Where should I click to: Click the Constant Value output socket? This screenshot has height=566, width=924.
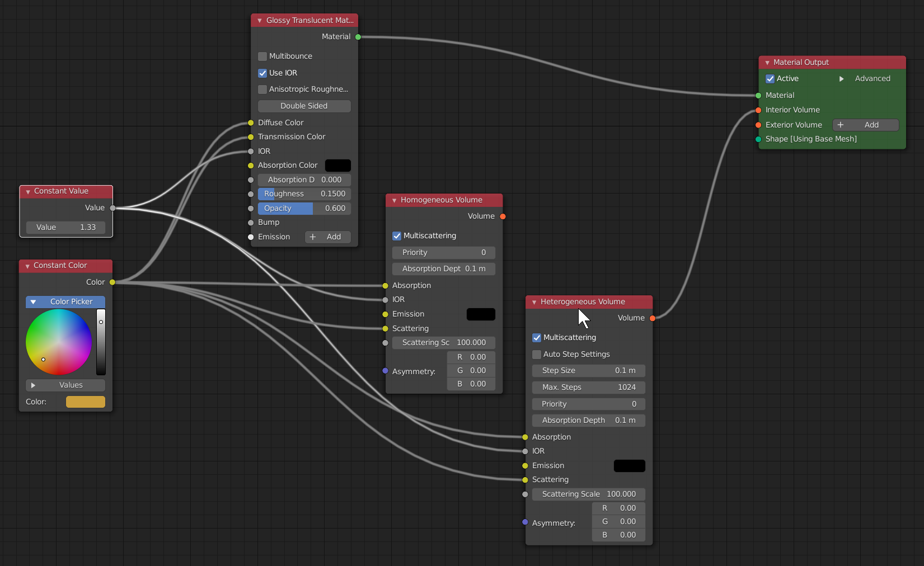(x=112, y=208)
